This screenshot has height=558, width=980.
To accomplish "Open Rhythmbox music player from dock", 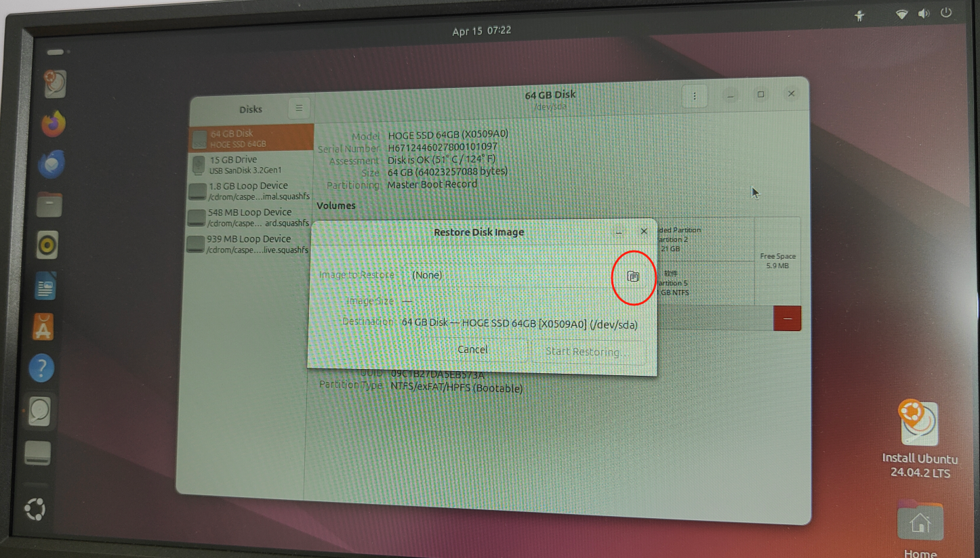I will coord(47,245).
